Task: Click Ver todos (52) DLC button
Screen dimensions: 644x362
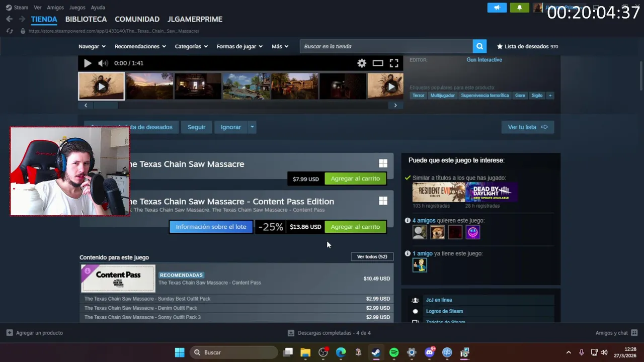Action: click(372, 256)
